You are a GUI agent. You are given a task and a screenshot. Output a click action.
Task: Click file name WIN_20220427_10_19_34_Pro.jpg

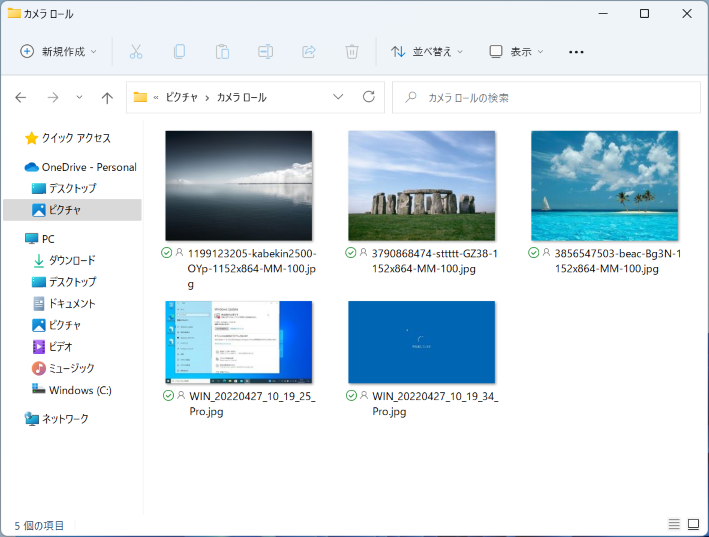click(435, 404)
